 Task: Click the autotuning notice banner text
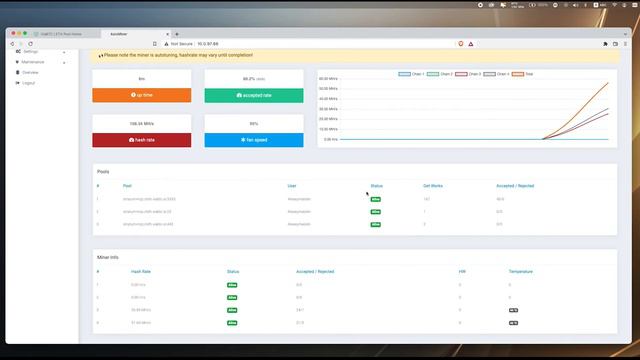tap(178, 55)
